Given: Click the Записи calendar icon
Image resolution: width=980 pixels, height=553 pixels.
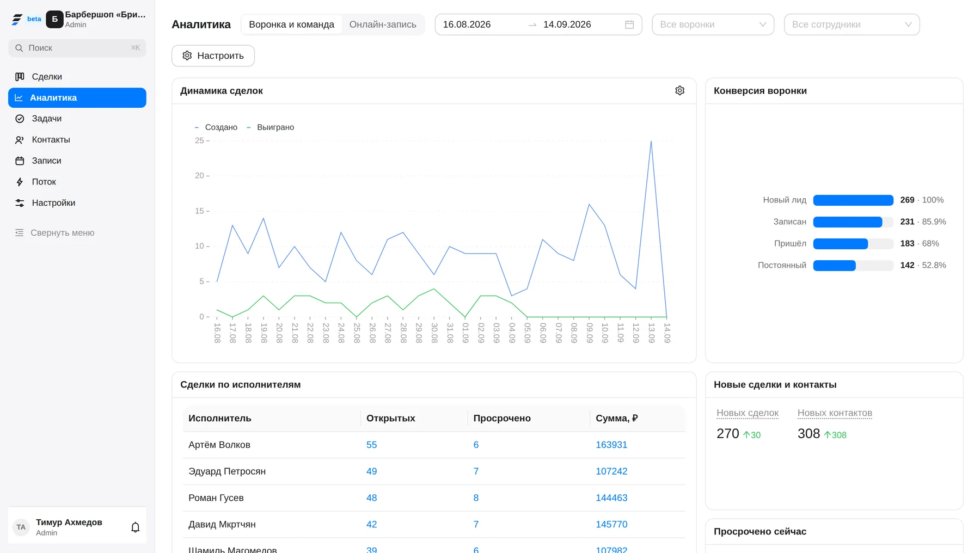Looking at the screenshot, I should (20, 161).
